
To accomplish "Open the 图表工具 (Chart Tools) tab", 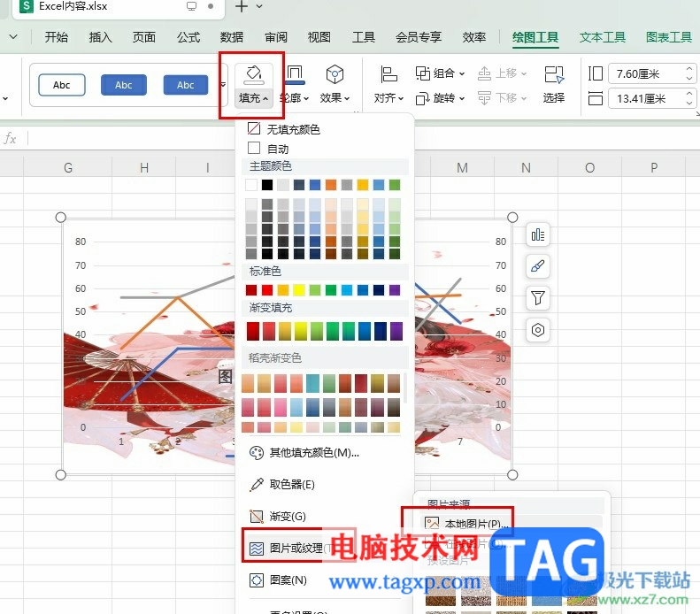I will [669, 37].
